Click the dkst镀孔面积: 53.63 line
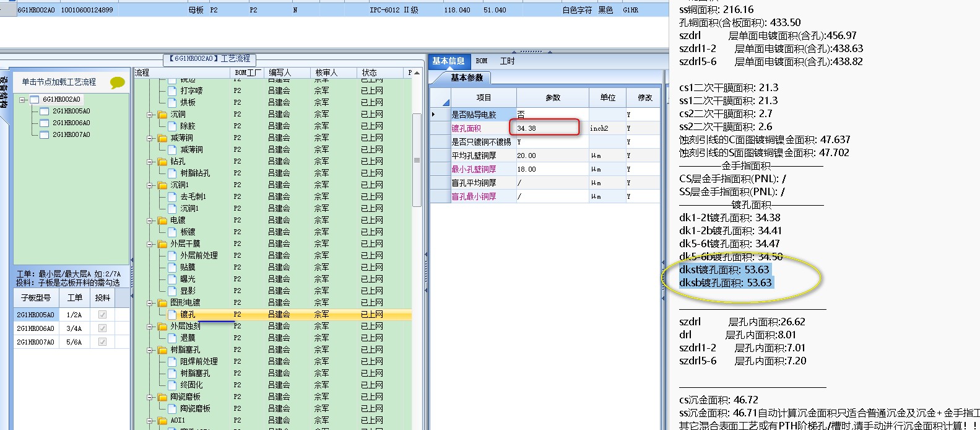The width and height of the screenshot is (980, 430). [724, 270]
